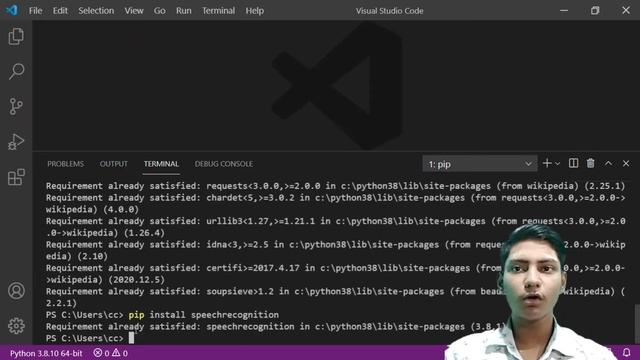
Task: Open the Extensions view
Action: click(16, 177)
